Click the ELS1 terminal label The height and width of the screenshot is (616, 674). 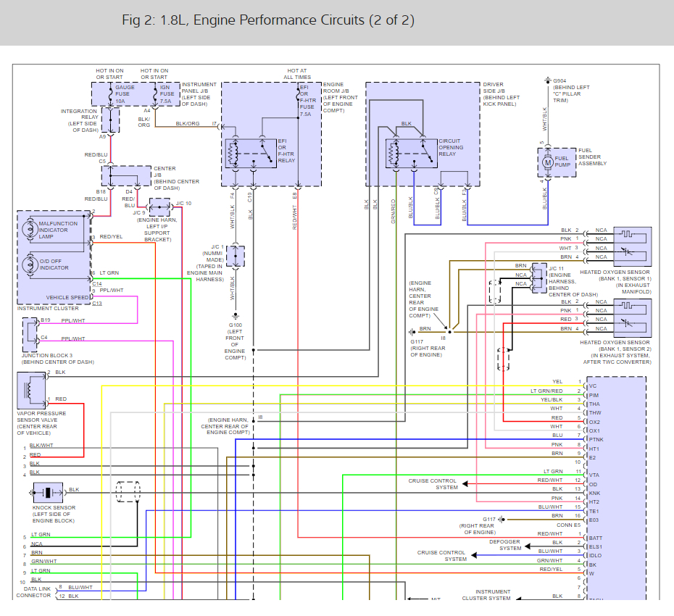pyautogui.click(x=596, y=547)
